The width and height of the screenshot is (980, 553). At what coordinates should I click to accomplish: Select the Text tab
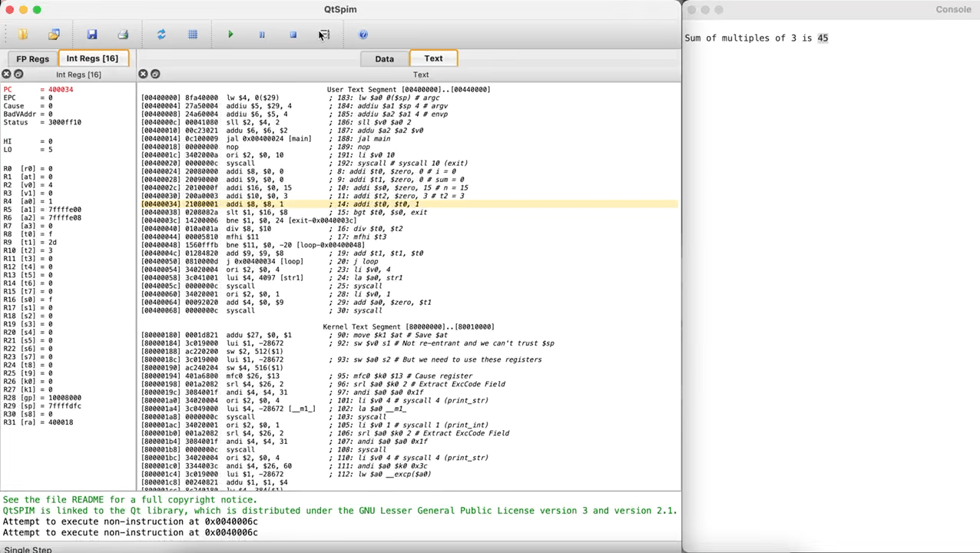point(433,58)
